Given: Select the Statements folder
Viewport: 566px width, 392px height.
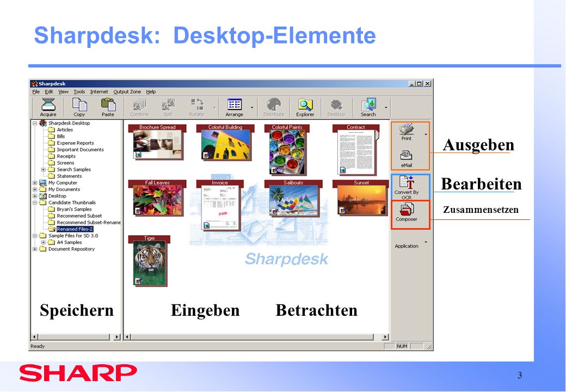Looking at the screenshot, I should point(69,176).
